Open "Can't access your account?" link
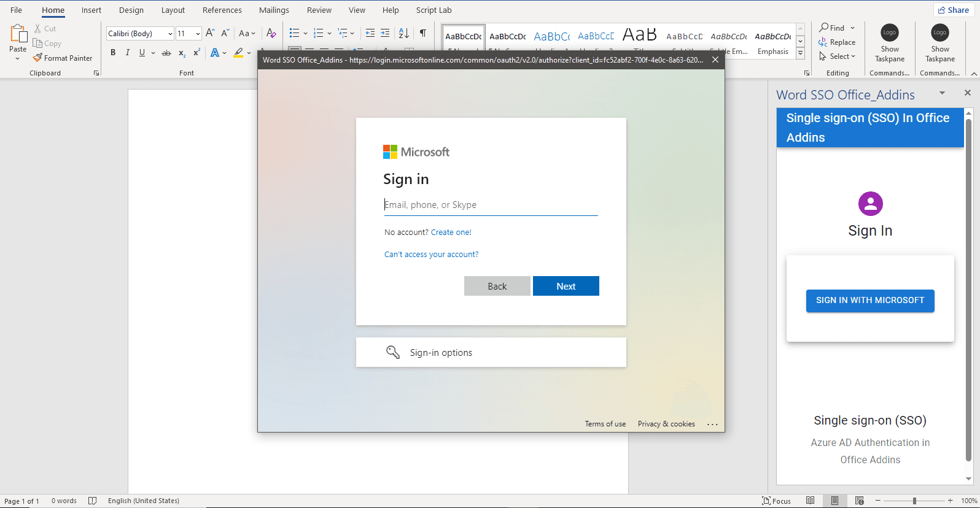Screen dimensions: 980x508 pyautogui.click(x=431, y=255)
